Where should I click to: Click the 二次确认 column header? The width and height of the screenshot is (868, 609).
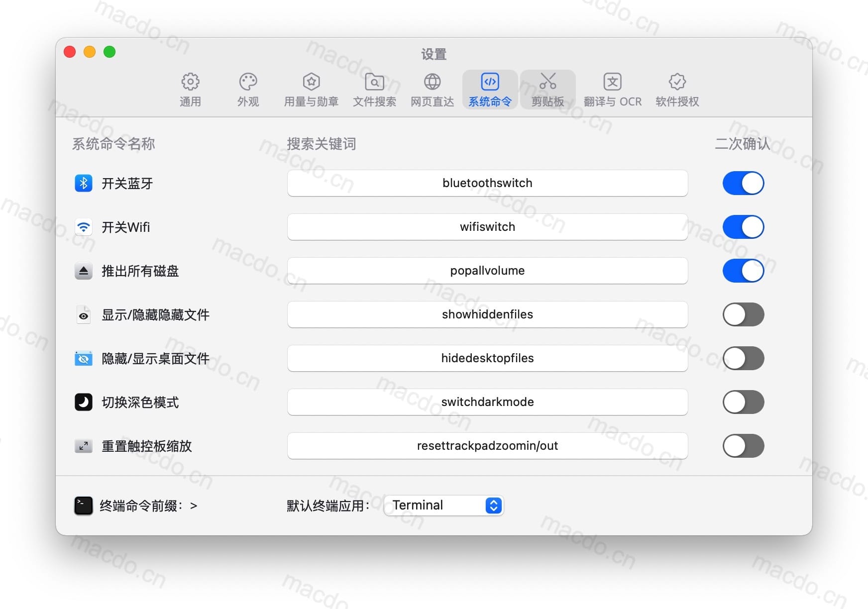click(742, 144)
